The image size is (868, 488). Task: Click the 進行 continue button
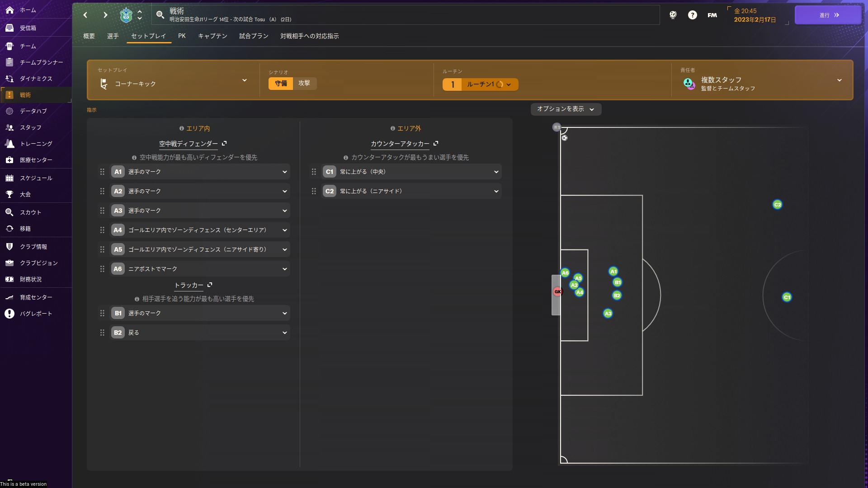[x=828, y=15]
